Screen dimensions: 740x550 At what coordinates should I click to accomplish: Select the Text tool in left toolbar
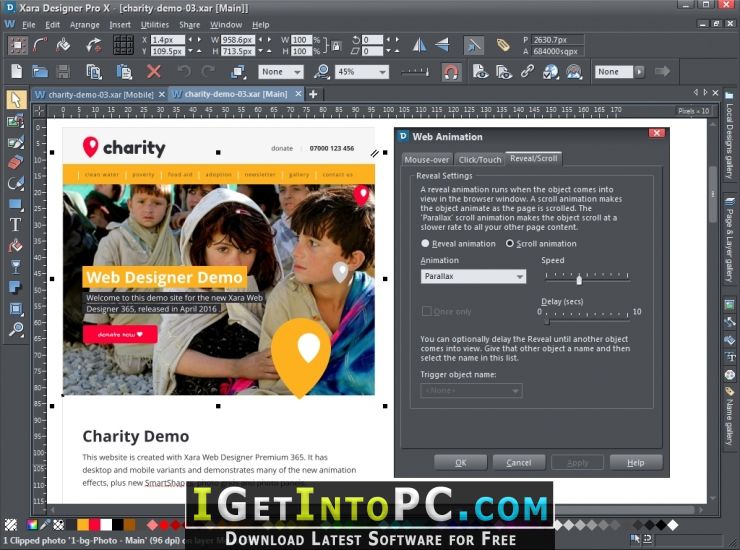(16, 224)
